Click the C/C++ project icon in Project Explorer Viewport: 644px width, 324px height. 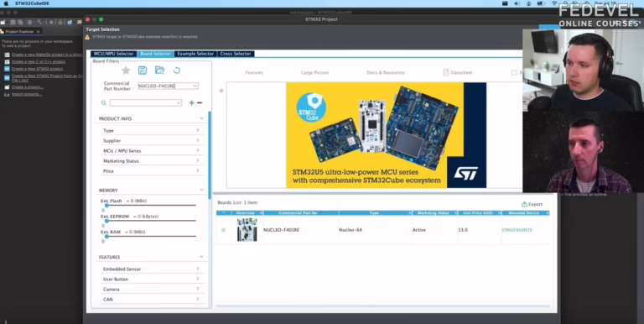(x=7, y=61)
